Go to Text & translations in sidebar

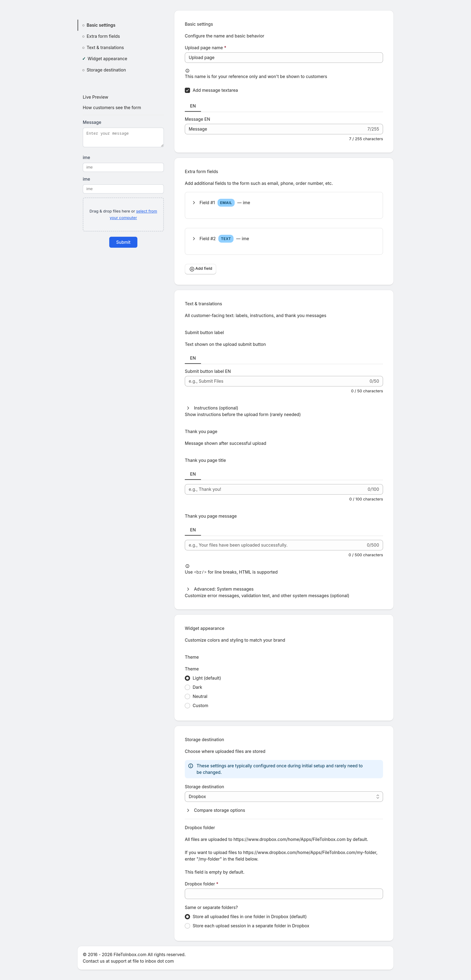pos(105,48)
